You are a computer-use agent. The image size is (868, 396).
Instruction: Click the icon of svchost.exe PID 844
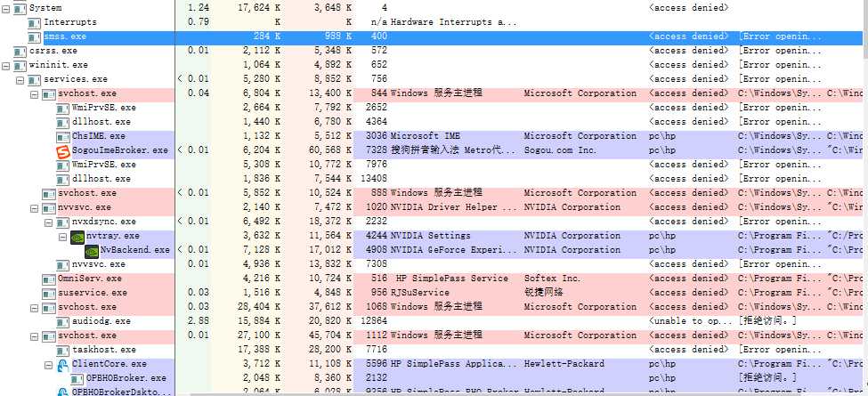(x=49, y=94)
